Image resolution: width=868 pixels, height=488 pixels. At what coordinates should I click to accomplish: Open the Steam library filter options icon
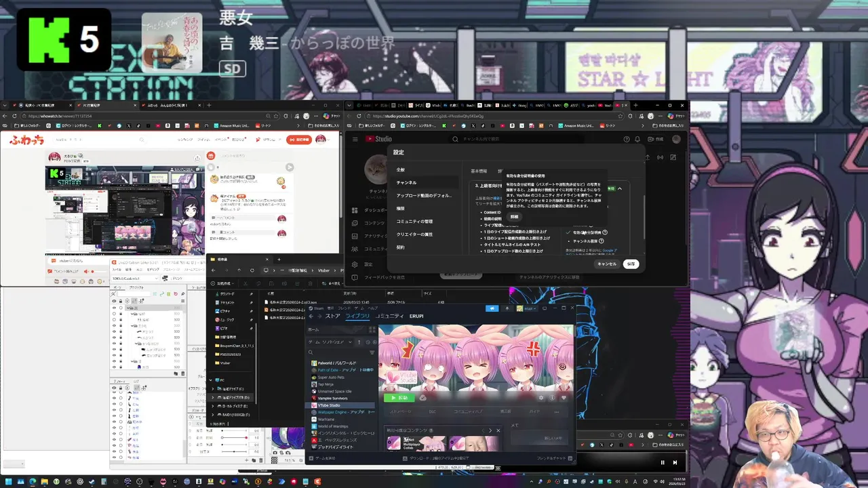click(x=372, y=352)
